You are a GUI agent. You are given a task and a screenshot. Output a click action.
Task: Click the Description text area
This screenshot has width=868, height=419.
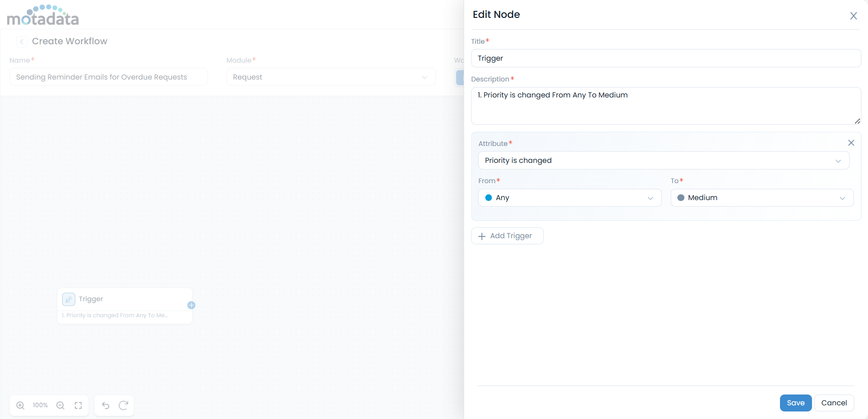pyautogui.click(x=666, y=106)
